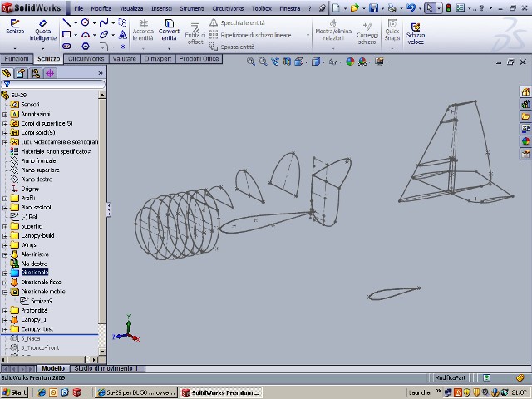Select Converti entità tool
Screen dimensions: 532x399
coord(169,30)
